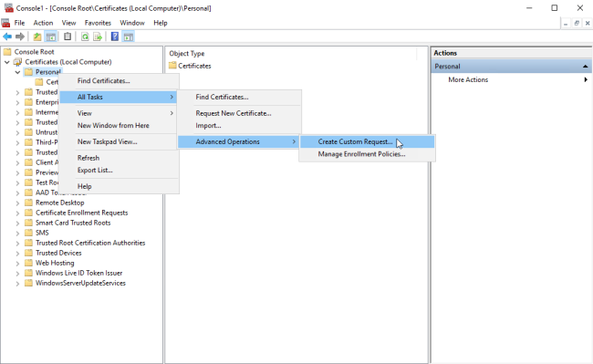This screenshot has height=364, width=593.
Task: Toggle the Show/Hide Console Tree icon
Action: (x=51, y=36)
